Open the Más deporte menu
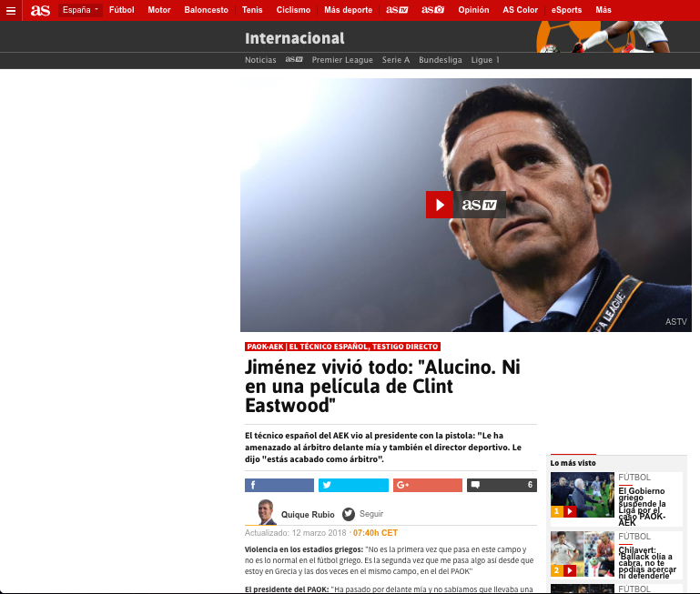 [349, 10]
